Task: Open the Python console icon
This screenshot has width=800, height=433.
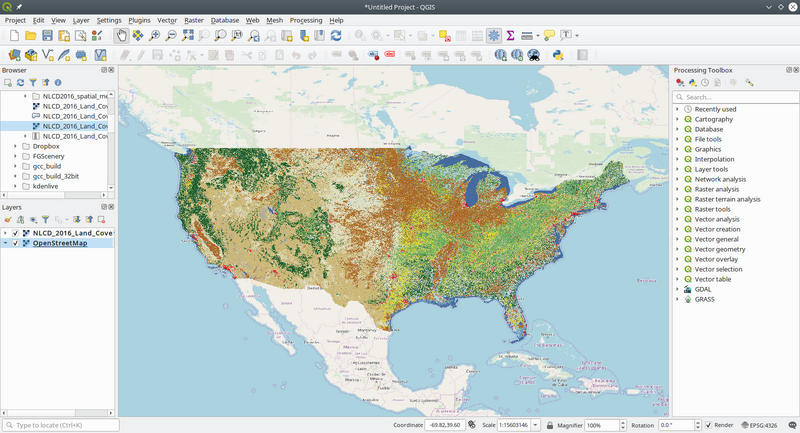Action: [x=558, y=55]
